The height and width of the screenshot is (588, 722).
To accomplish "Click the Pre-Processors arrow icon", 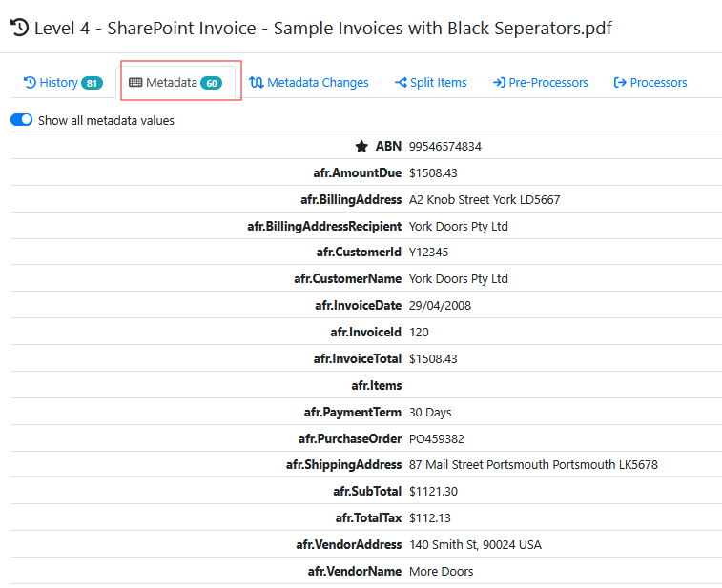I will pyautogui.click(x=499, y=83).
